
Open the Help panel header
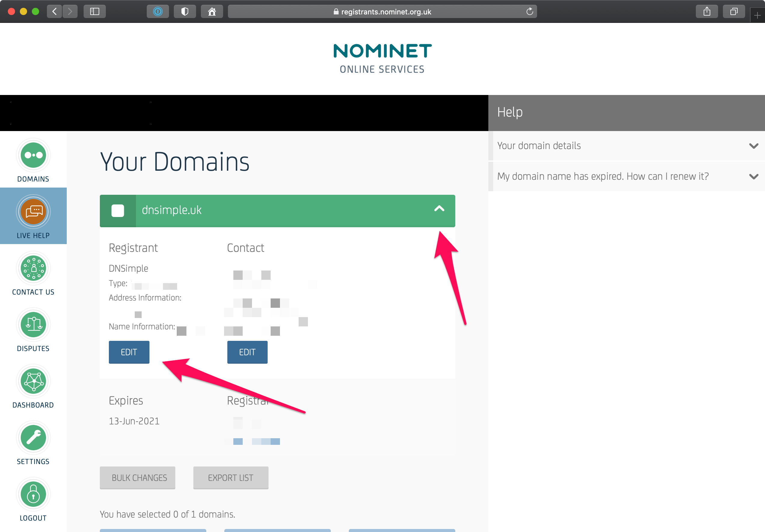click(x=509, y=112)
